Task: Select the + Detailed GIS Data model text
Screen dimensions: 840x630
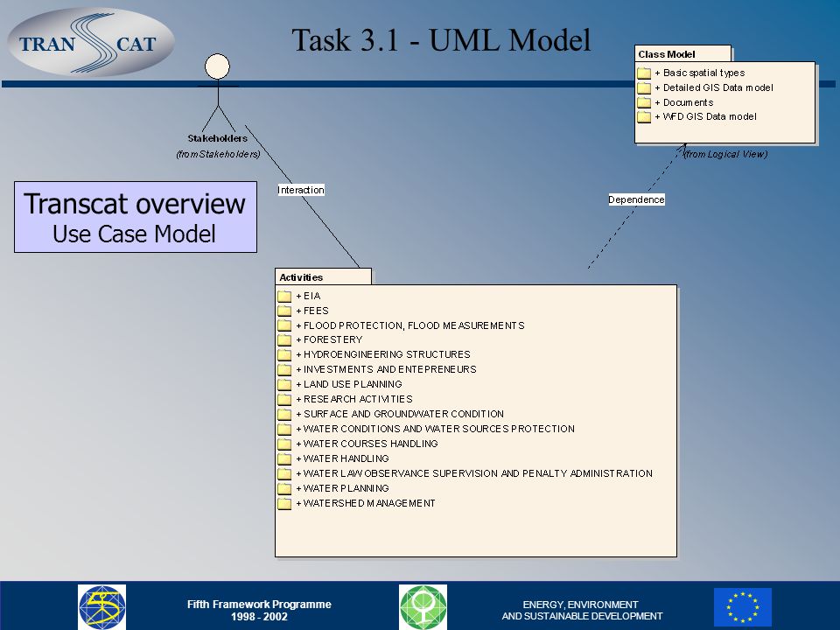Action: point(714,87)
